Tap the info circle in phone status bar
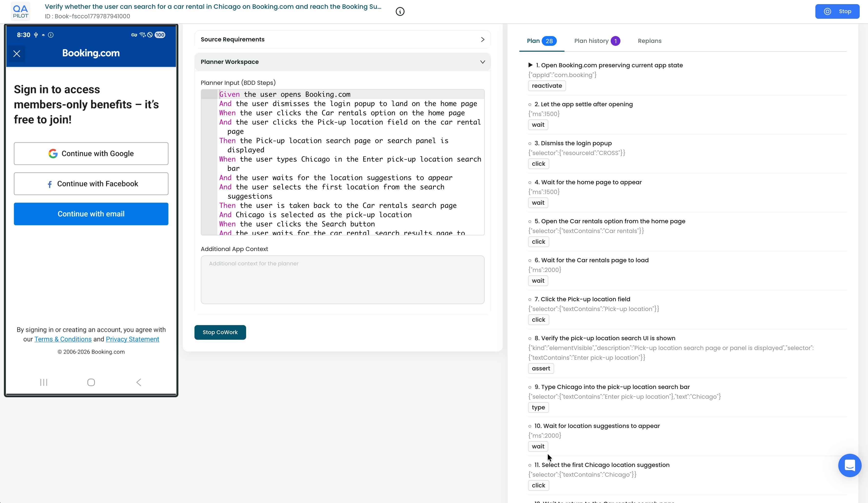The image size is (868, 503). (51, 35)
